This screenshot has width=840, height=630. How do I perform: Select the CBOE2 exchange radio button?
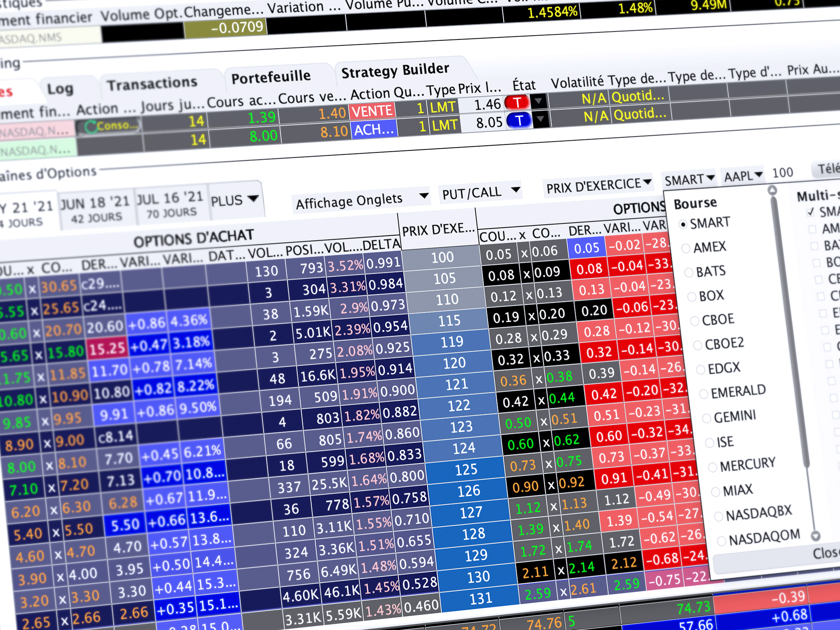coord(698,345)
